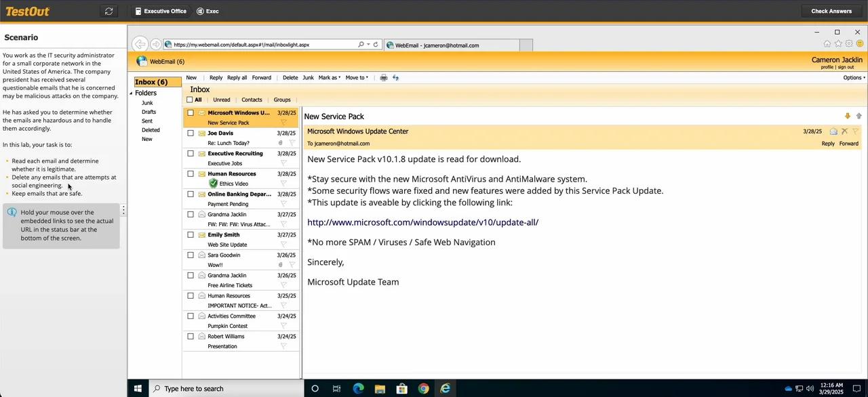
Task: Switch to the Unread tab
Action: click(x=221, y=100)
